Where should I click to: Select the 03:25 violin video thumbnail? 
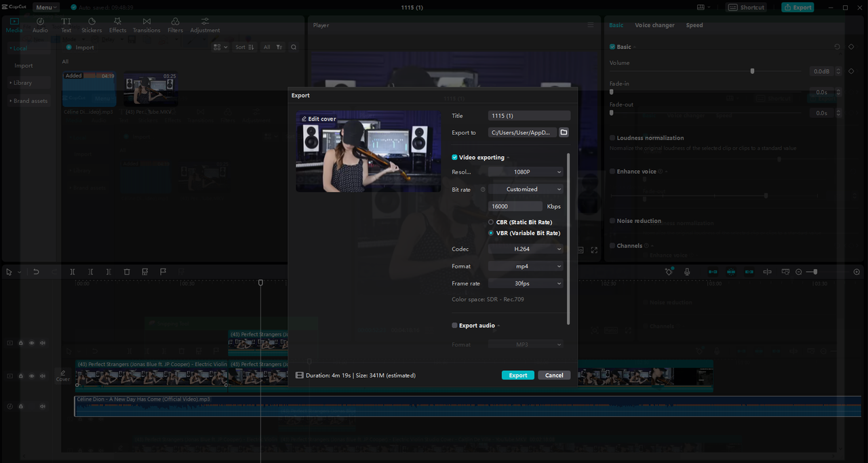coord(151,89)
